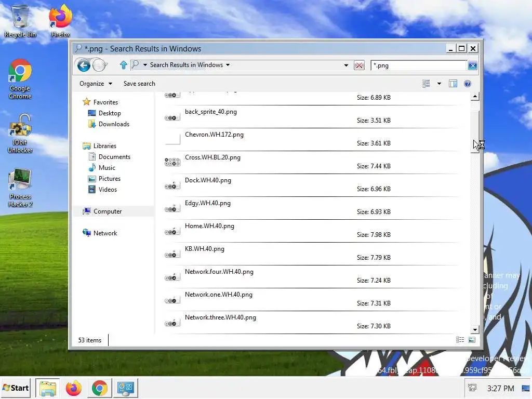Change view using the view layout icon
The height and width of the screenshot is (399, 532).
pyautogui.click(x=426, y=84)
